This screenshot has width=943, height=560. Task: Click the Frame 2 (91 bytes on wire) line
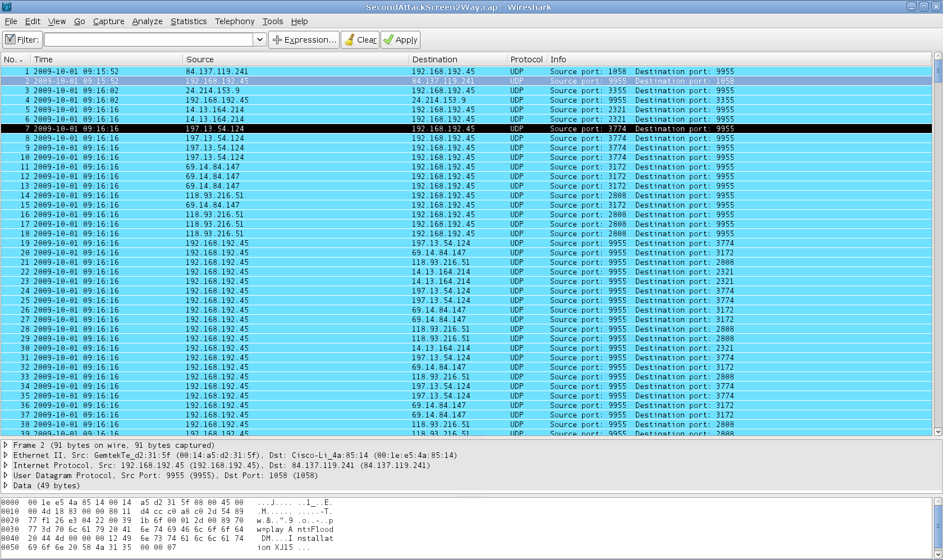[x=114, y=445]
